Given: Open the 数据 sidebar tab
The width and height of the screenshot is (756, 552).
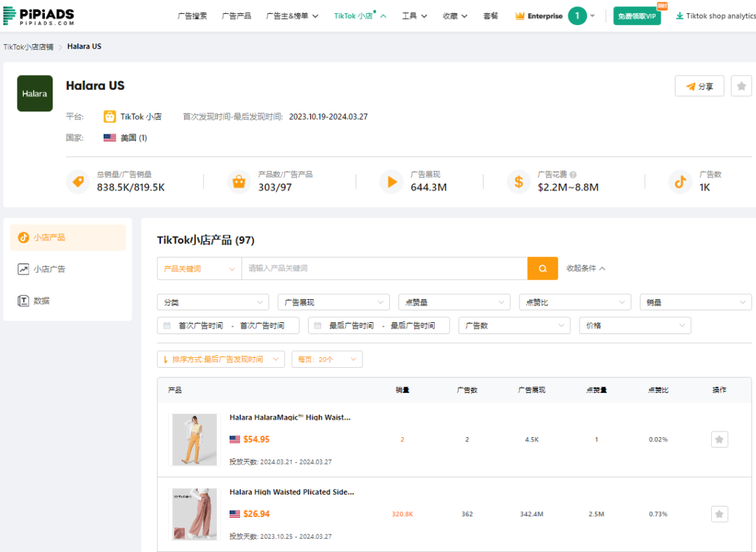Looking at the screenshot, I should (42, 301).
